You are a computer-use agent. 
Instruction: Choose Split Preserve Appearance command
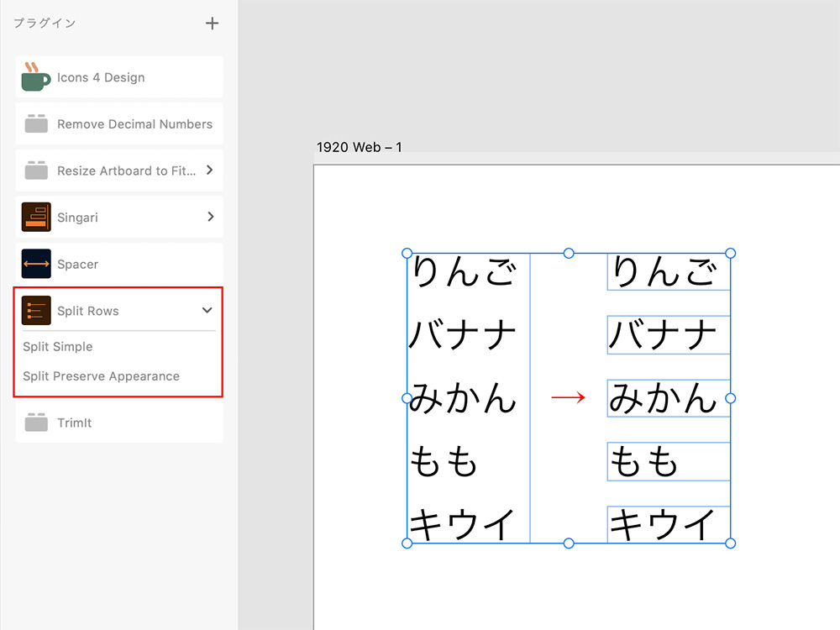click(101, 376)
